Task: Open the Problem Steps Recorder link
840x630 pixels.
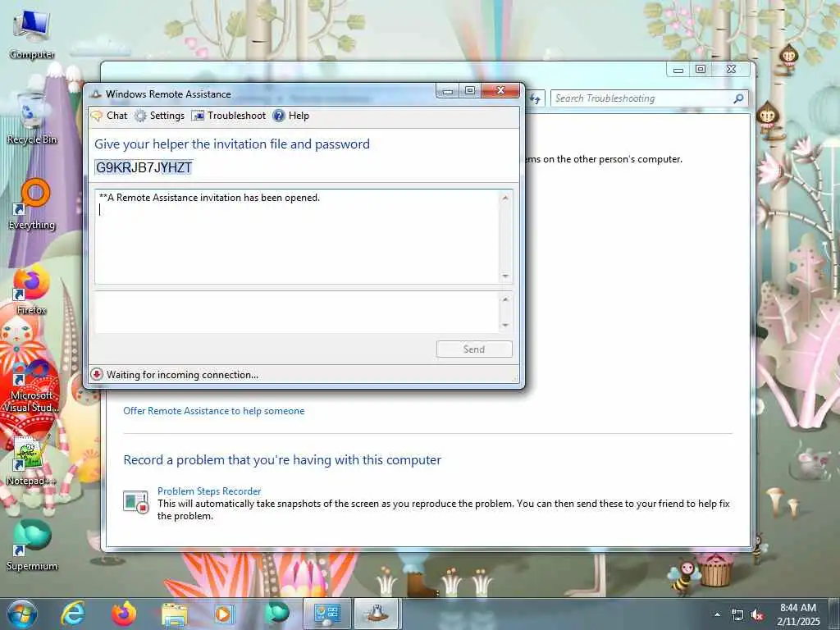Action: click(209, 491)
